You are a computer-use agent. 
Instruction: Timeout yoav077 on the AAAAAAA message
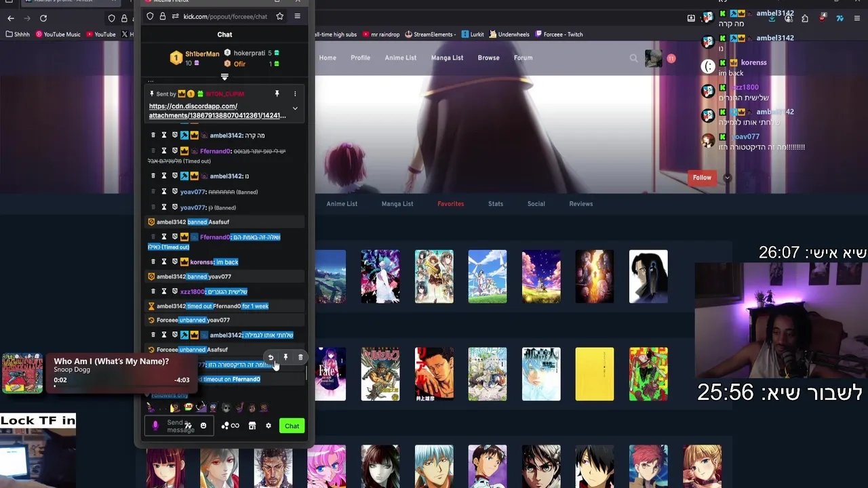163,192
